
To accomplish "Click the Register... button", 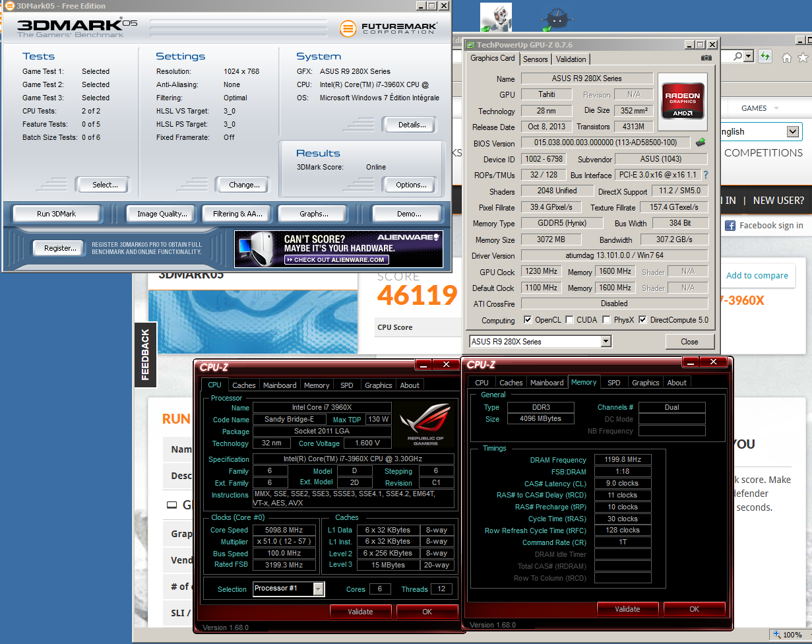I will pyautogui.click(x=60, y=248).
